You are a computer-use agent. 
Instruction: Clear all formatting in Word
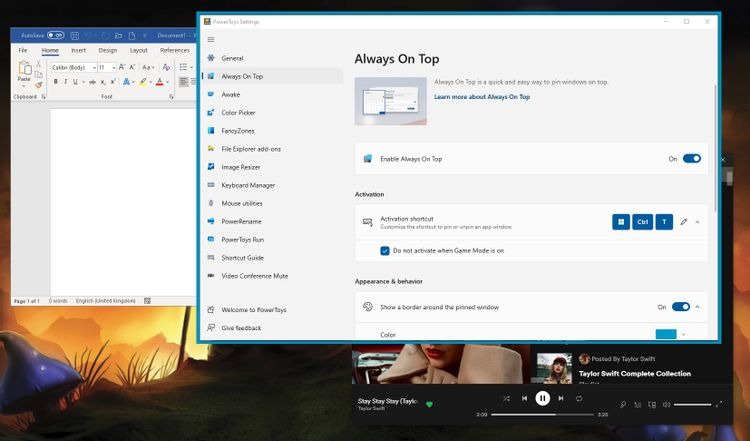tap(166, 67)
